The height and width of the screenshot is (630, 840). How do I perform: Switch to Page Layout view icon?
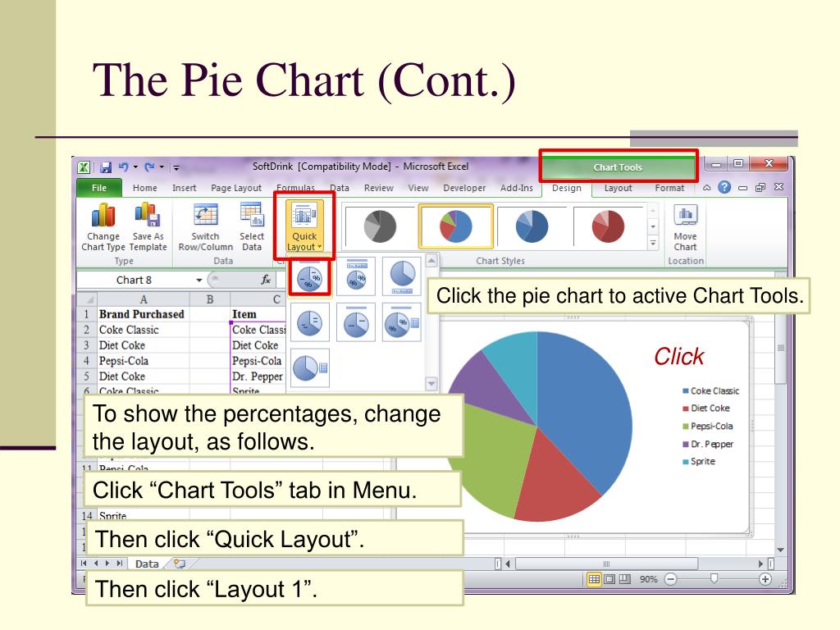tap(609, 579)
